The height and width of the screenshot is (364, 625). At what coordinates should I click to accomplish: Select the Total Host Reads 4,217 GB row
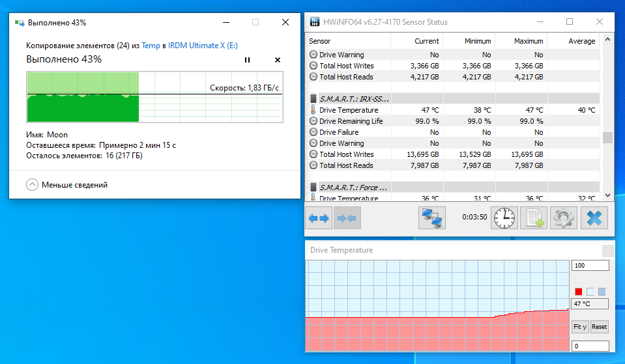pos(453,77)
